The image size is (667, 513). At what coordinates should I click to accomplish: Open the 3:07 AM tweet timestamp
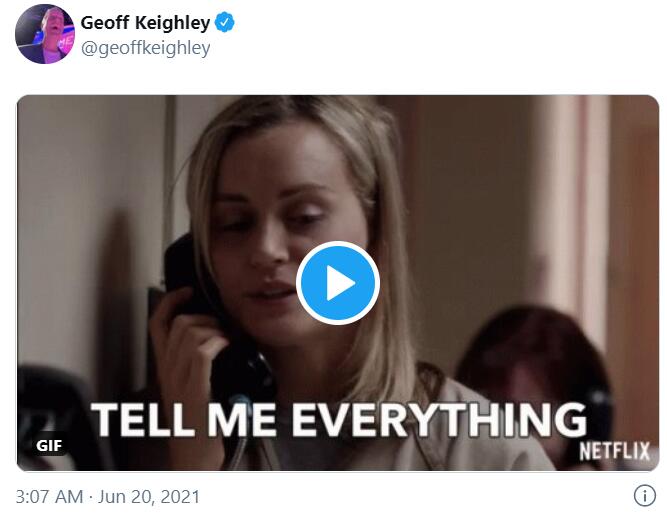(x=50, y=496)
